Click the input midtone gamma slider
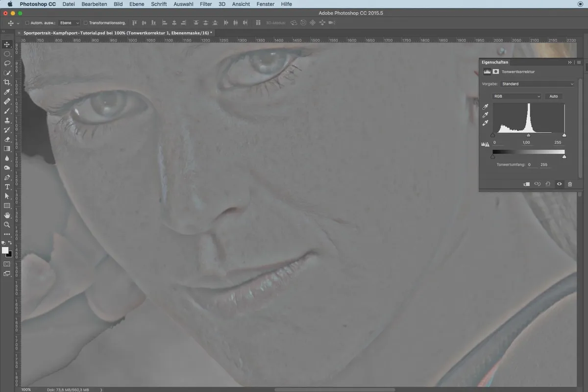The image size is (588, 392). [x=528, y=135]
